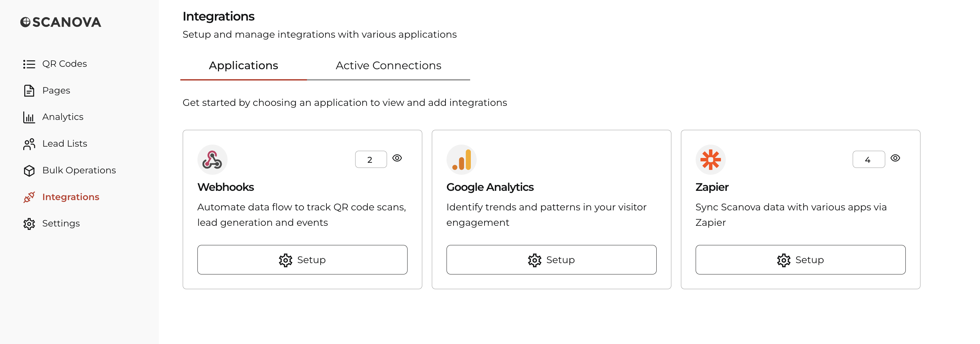
Task: Switch to the Applications tab
Action: coord(244,65)
